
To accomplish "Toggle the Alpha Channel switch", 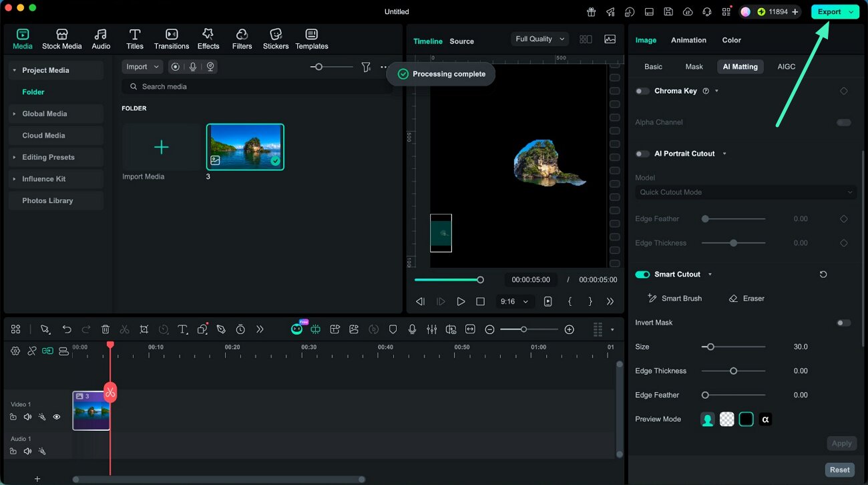I will pos(844,122).
